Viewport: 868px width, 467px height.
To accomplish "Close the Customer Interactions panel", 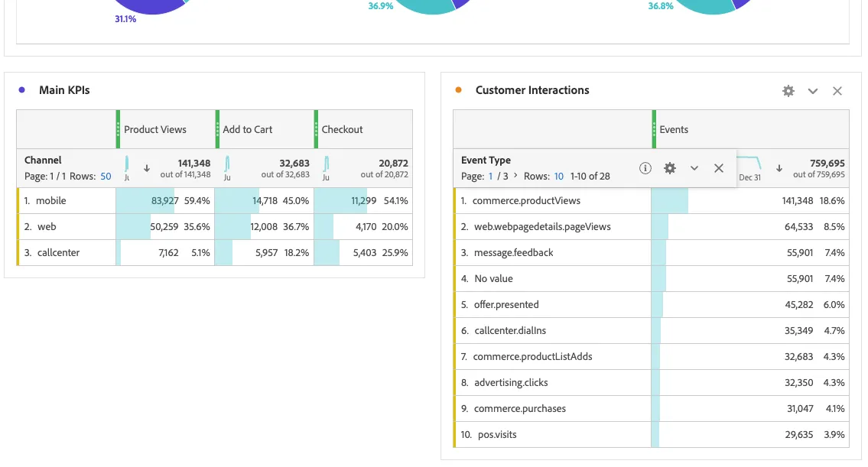I will (x=837, y=91).
